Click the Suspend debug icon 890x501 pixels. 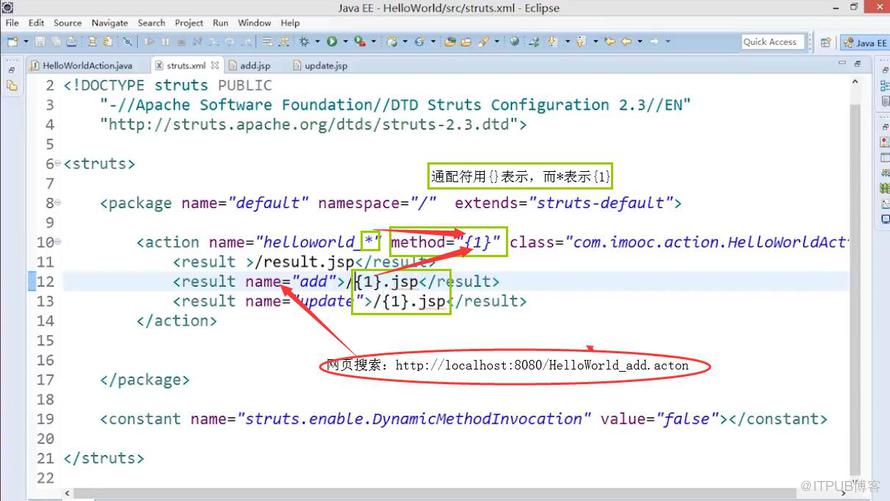[166, 41]
